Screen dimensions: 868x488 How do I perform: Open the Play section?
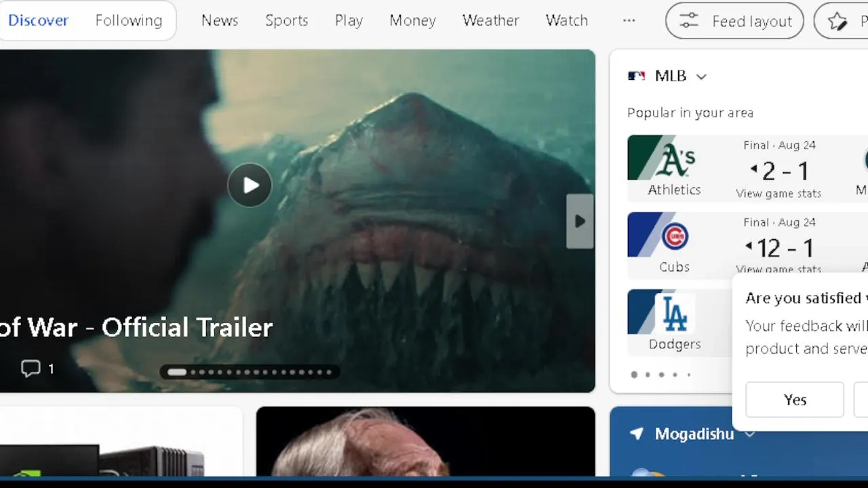(x=349, y=20)
